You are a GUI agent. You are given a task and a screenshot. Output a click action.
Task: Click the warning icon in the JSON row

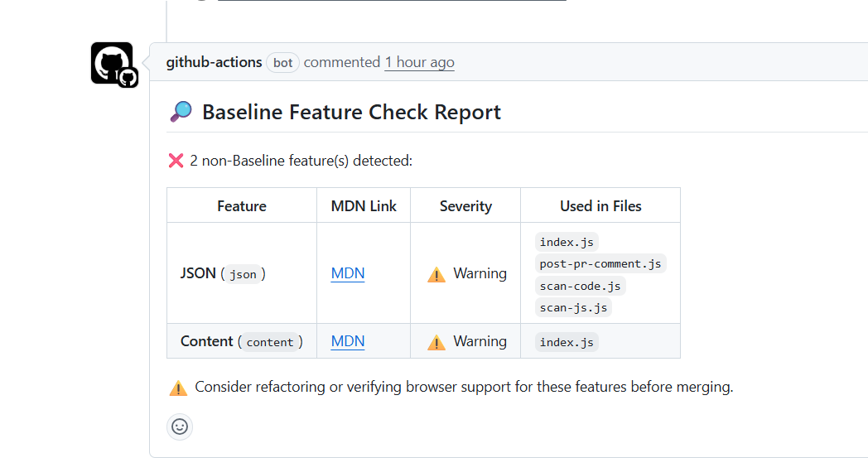436,274
